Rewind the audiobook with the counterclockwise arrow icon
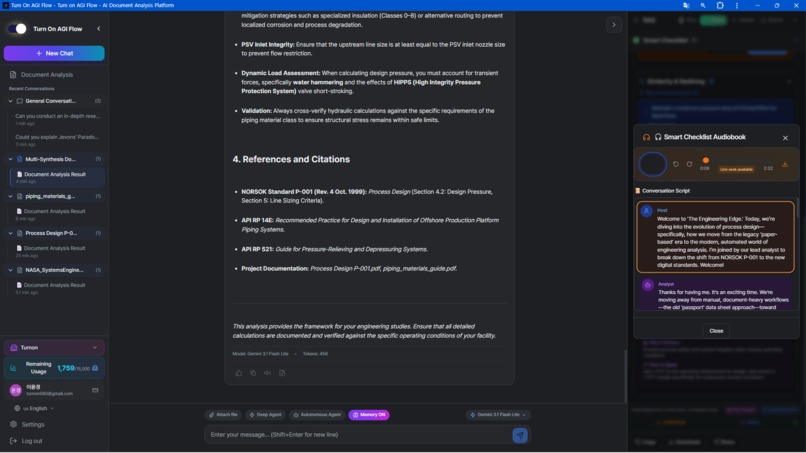 click(676, 165)
